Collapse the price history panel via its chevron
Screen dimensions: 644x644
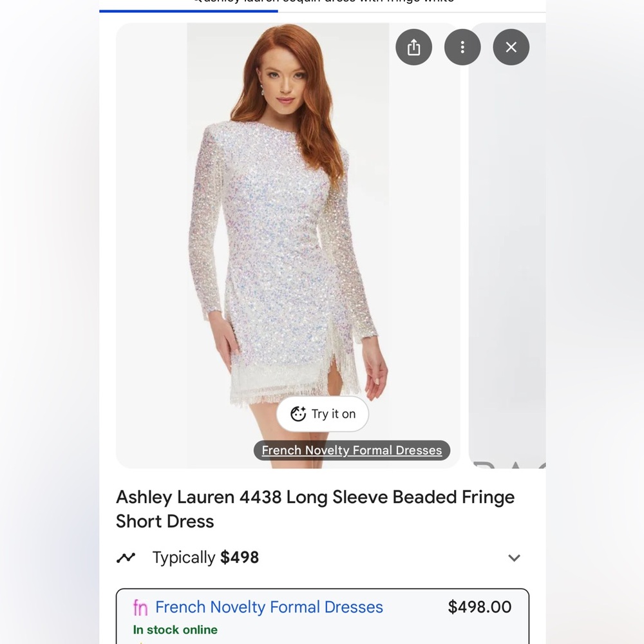514,558
